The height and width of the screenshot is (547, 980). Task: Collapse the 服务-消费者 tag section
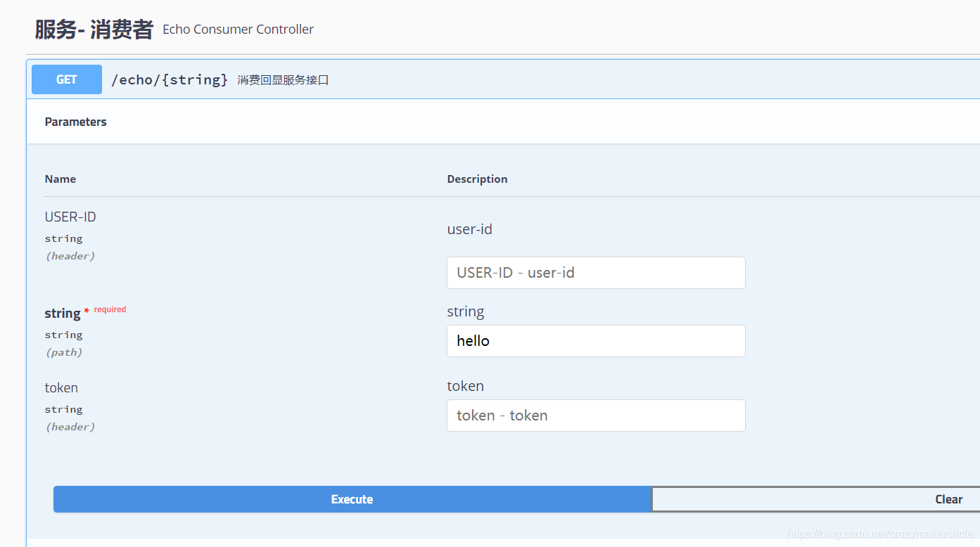click(94, 30)
